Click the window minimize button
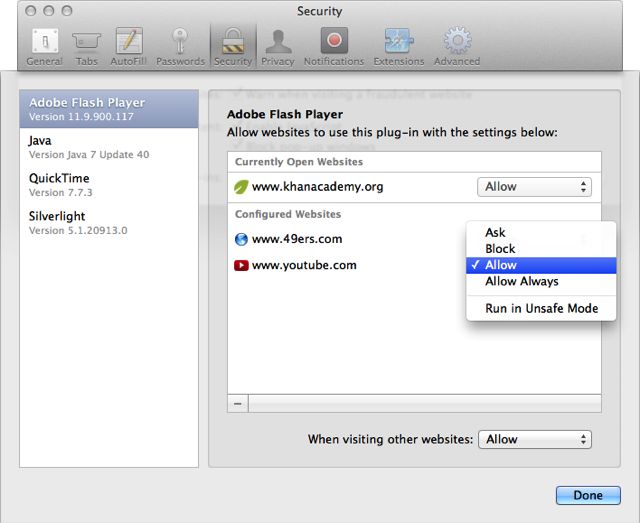 point(49,11)
